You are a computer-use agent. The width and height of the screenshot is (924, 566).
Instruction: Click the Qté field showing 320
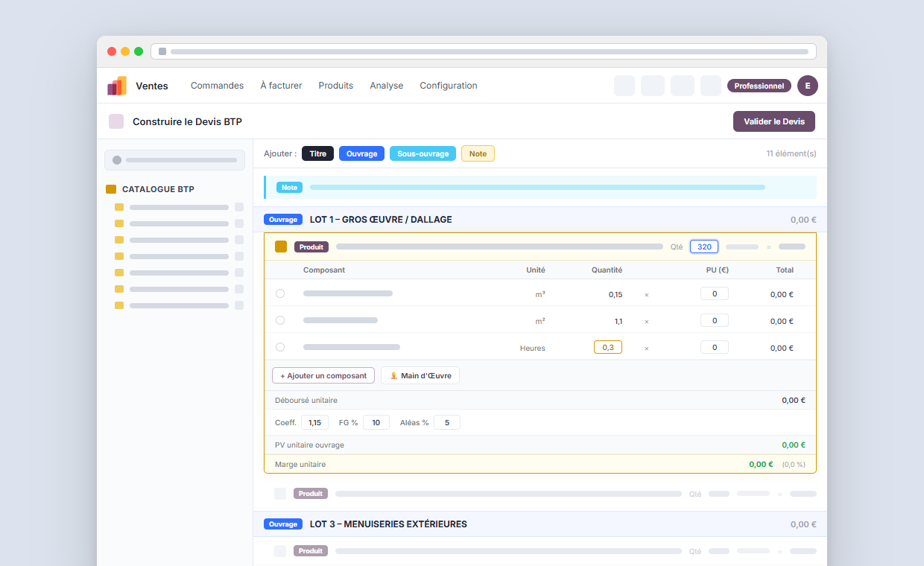704,247
